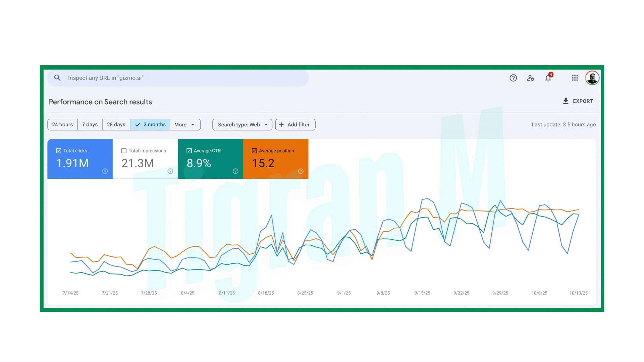This screenshot has width=644, height=362.
Task: Switch to the 7 days tab
Action: (90, 124)
